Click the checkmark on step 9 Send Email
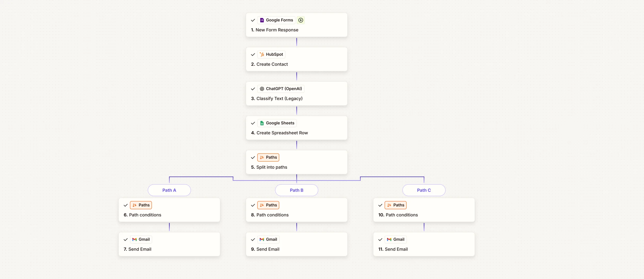Image resolution: width=644 pixels, height=279 pixels. 253,239
